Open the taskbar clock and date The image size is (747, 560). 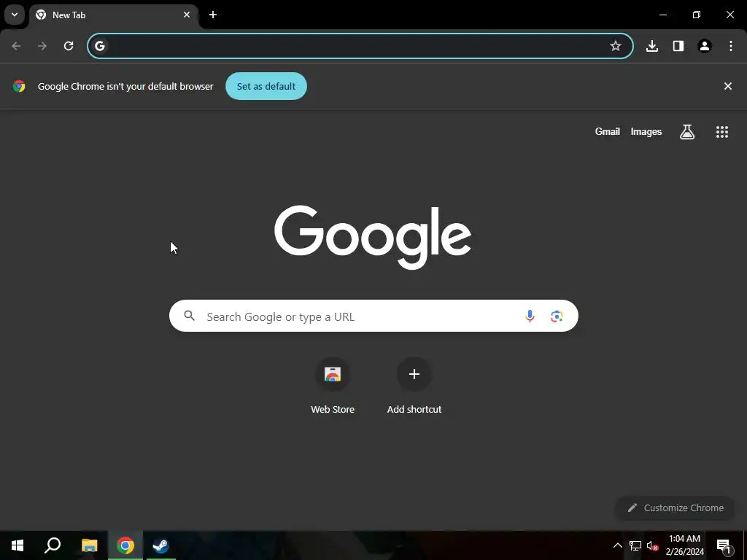point(684,545)
